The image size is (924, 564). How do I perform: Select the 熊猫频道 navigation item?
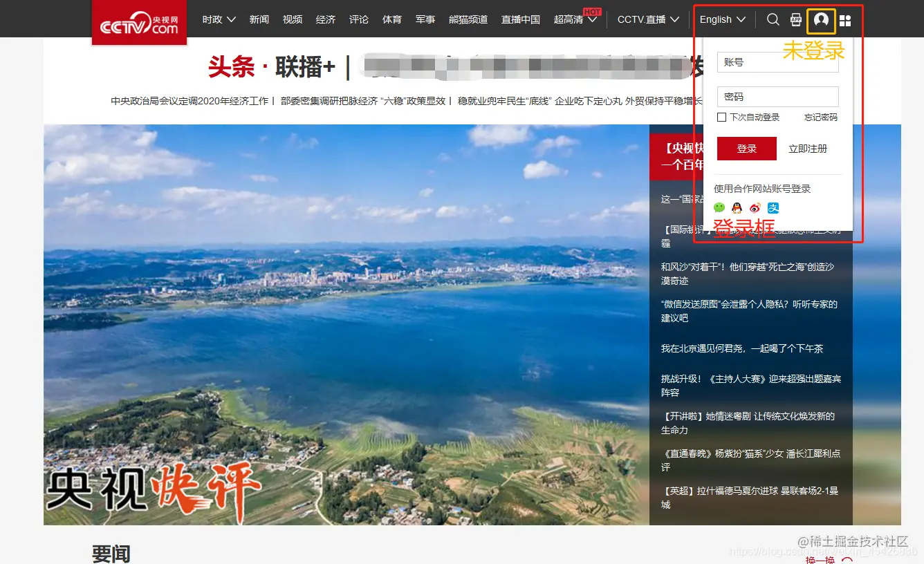coord(468,19)
